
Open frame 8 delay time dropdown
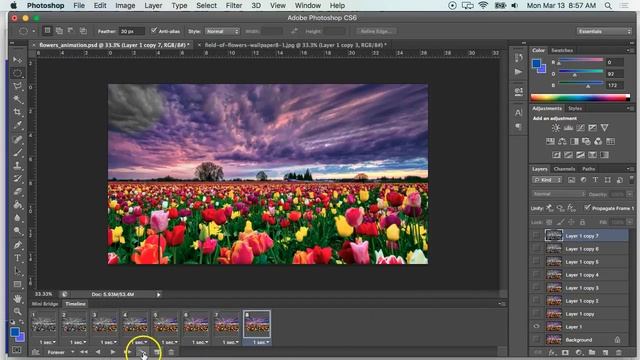coord(261,342)
